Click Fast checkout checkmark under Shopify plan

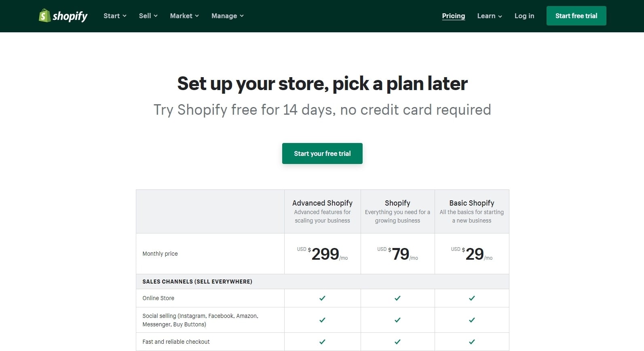pyautogui.click(x=397, y=342)
